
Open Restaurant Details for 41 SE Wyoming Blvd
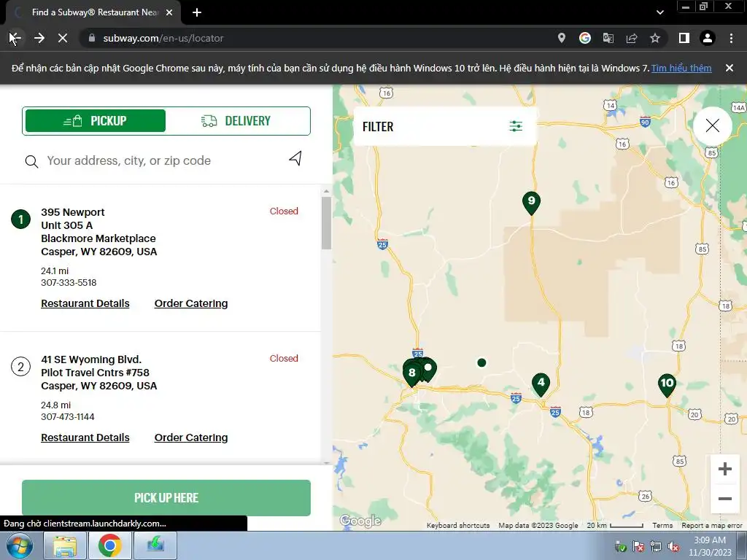pyautogui.click(x=85, y=437)
